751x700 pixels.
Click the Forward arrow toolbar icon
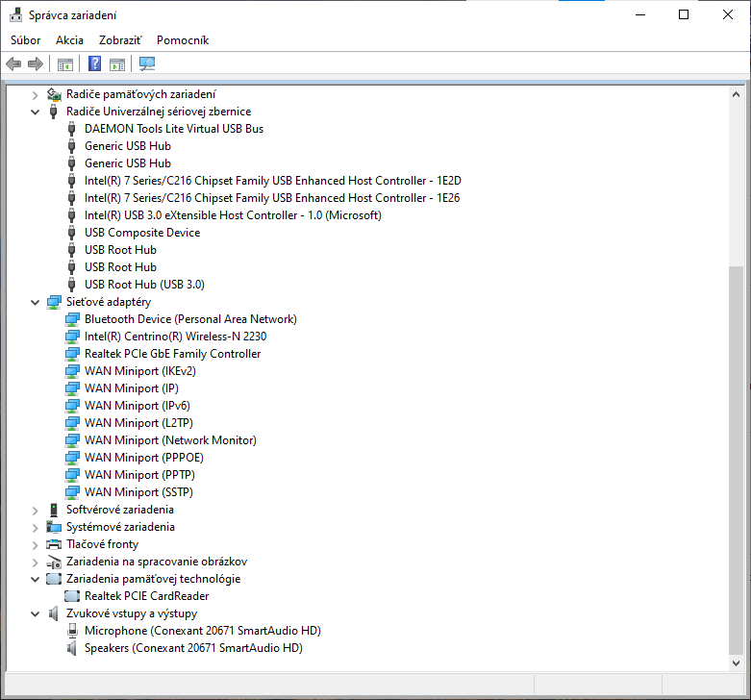(36, 63)
